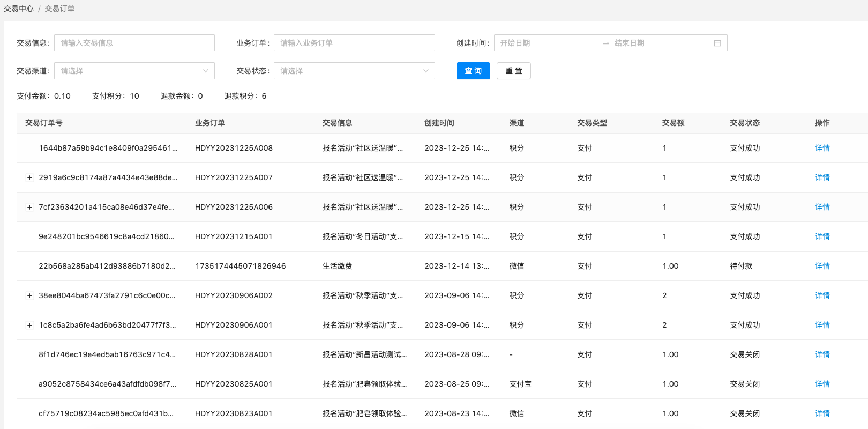The width and height of the screenshot is (868, 429).
Task: Click the 交易状态 column header
Action: [x=745, y=123]
